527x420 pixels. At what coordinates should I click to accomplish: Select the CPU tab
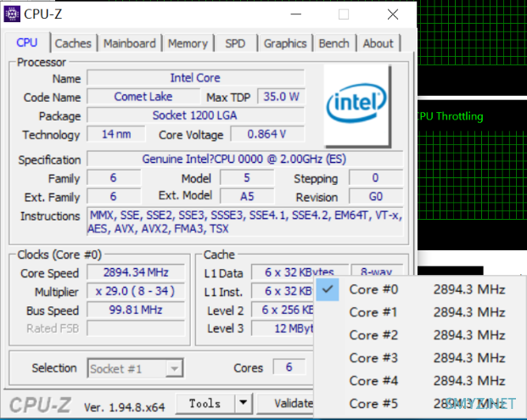click(27, 42)
